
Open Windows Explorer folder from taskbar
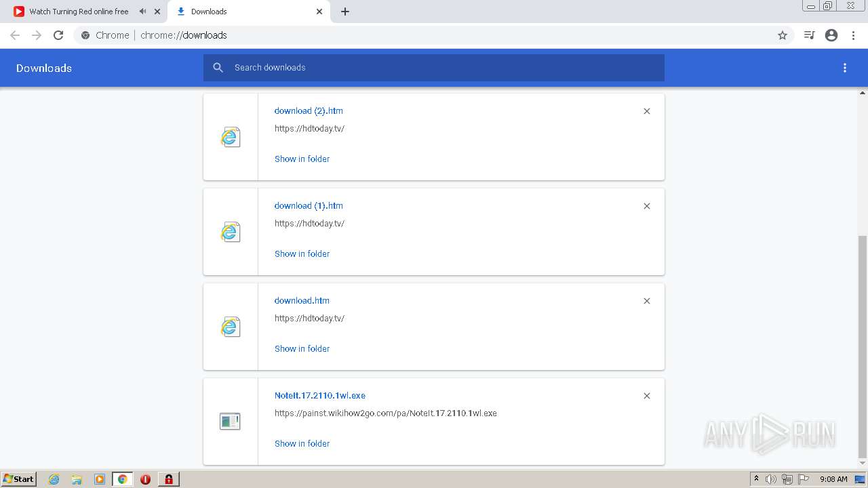[x=77, y=479]
